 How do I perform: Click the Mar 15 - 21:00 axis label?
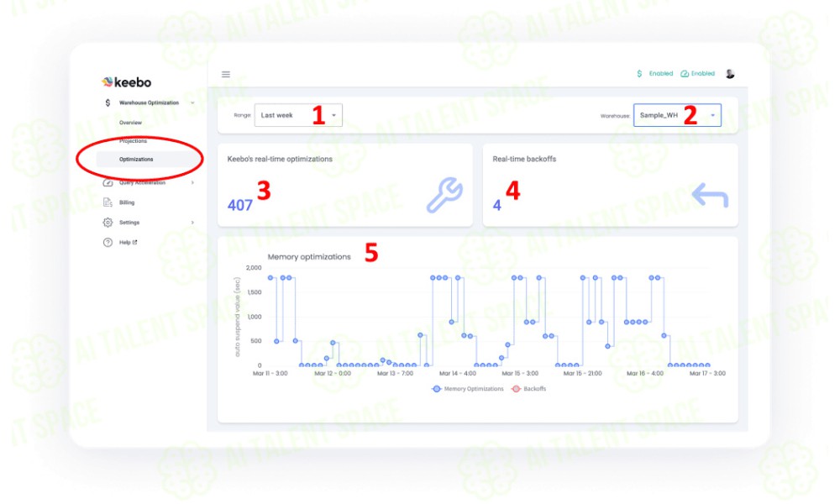582,373
